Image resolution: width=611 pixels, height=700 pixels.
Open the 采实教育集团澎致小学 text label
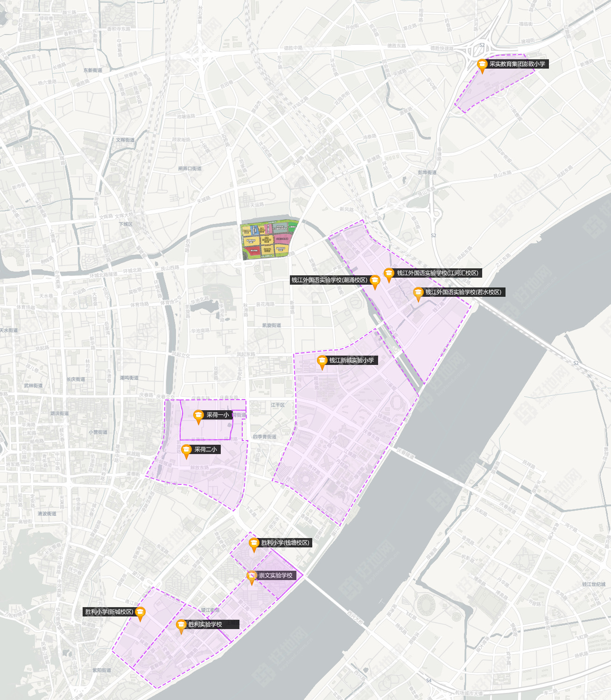click(x=517, y=64)
